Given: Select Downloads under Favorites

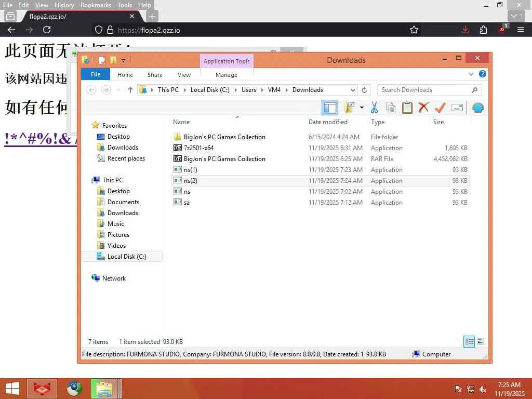Looking at the screenshot, I should tap(123, 147).
